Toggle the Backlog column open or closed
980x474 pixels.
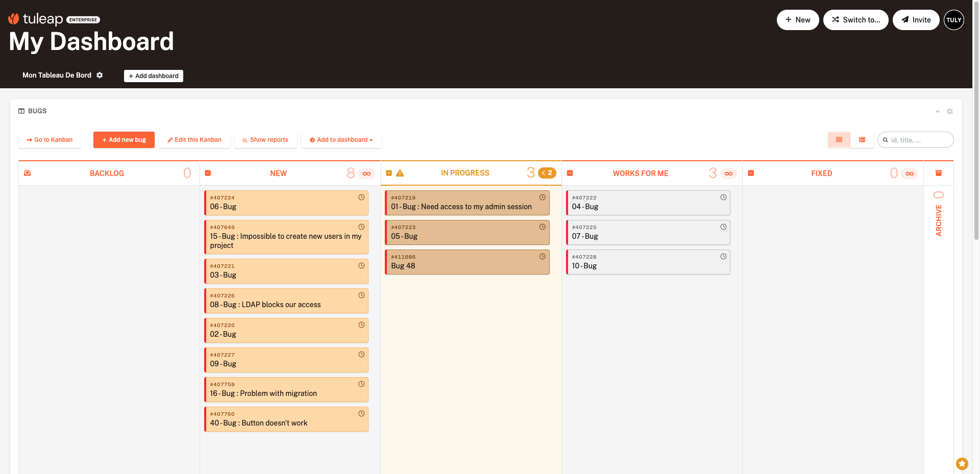(28, 173)
